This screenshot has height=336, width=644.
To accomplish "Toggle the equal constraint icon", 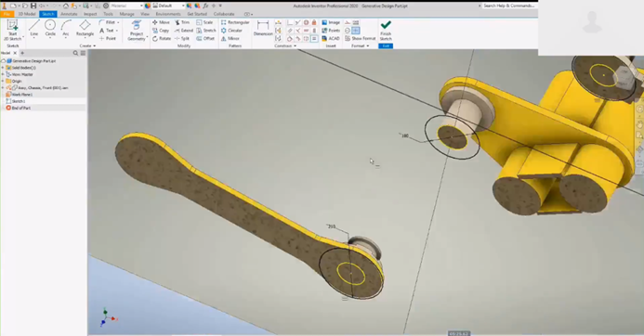I will point(314,39).
